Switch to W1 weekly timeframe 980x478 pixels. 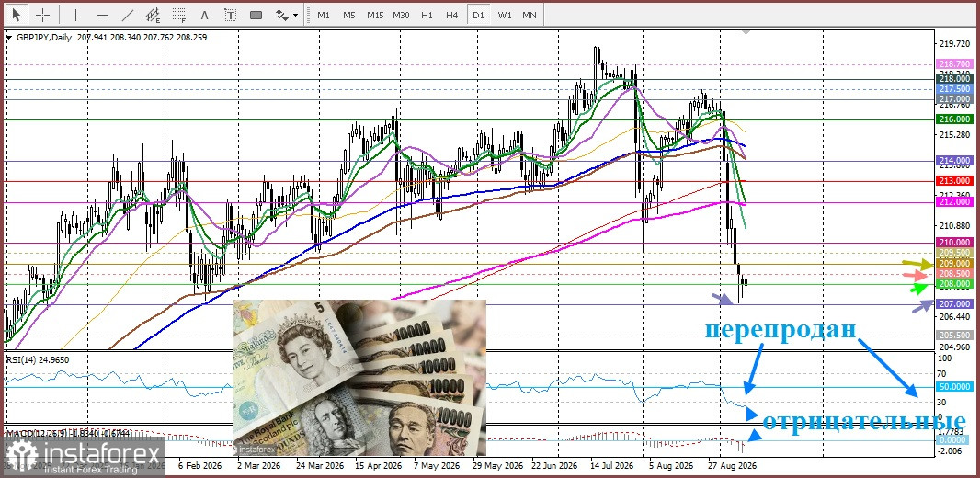[505, 15]
